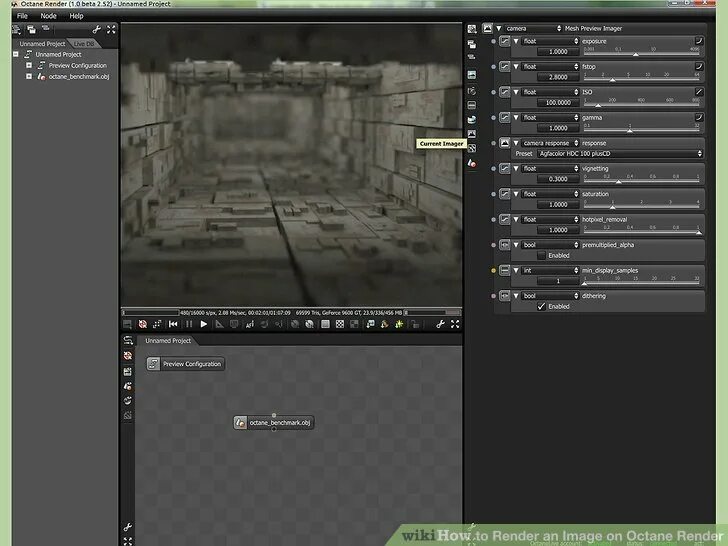Viewport: 728px width, 546px height.
Task: Click the pin dot beside exposure row
Action: tap(493, 41)
